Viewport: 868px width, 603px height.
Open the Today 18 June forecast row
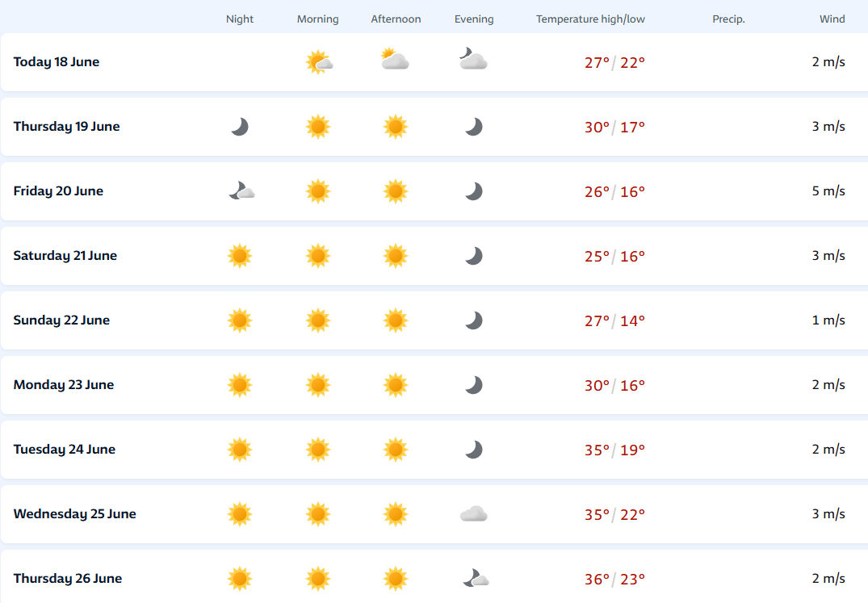click(x=57, y=62)
